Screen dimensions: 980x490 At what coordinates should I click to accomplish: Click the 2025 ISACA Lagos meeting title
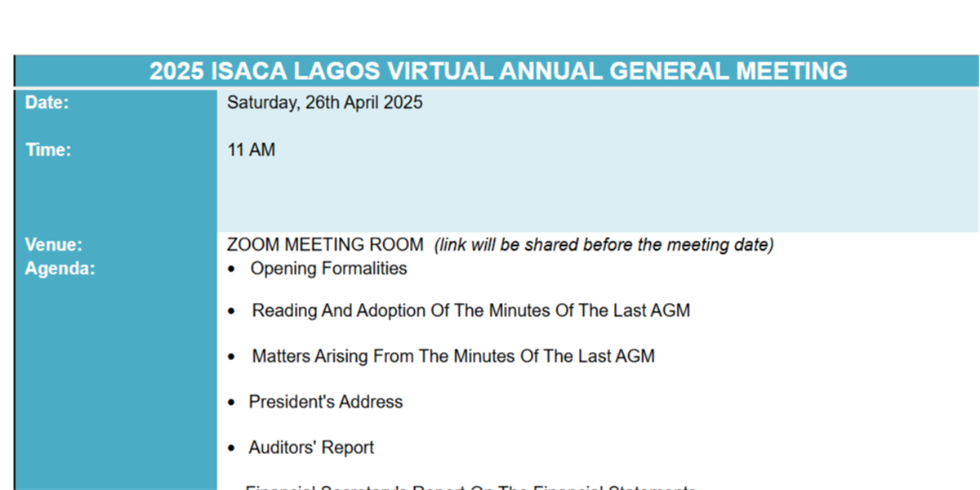coord(497,71)
